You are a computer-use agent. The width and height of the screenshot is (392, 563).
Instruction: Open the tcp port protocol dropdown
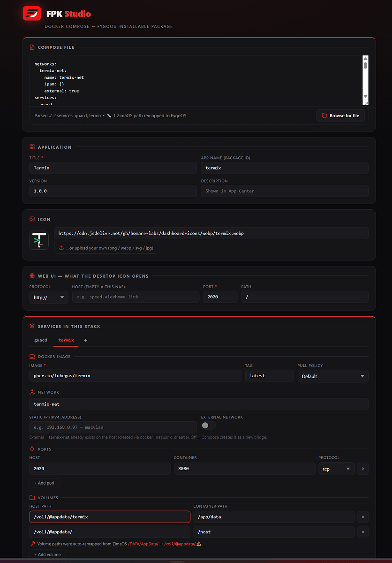336,469
